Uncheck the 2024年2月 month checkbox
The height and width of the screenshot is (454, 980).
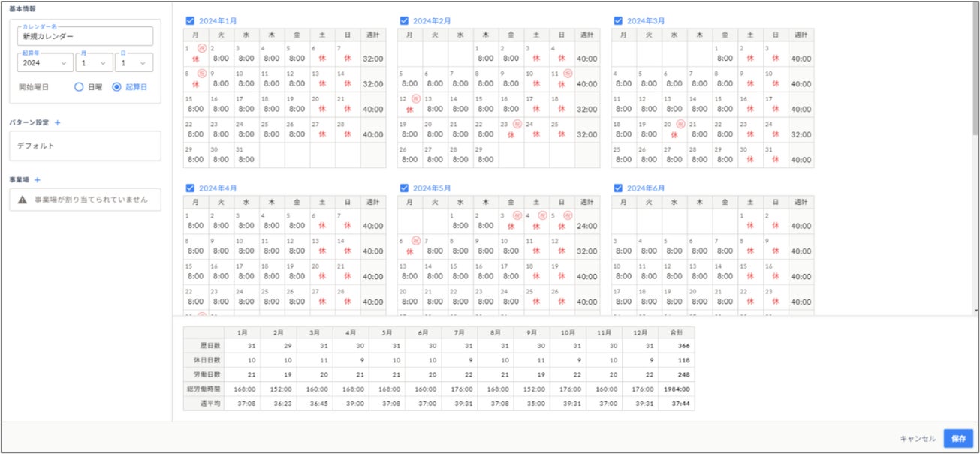tap(404, 21)
